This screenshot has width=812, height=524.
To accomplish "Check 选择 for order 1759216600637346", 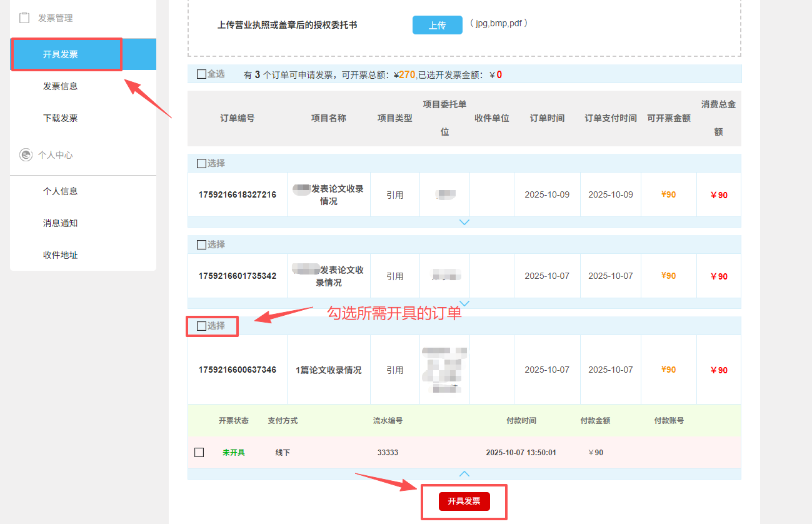I will (201, 326).
